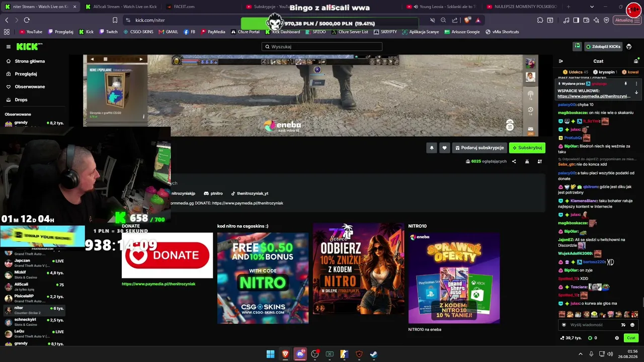Open the Kick Dashboard bookmark
644x362 pixels.
(x=282, y=32)
